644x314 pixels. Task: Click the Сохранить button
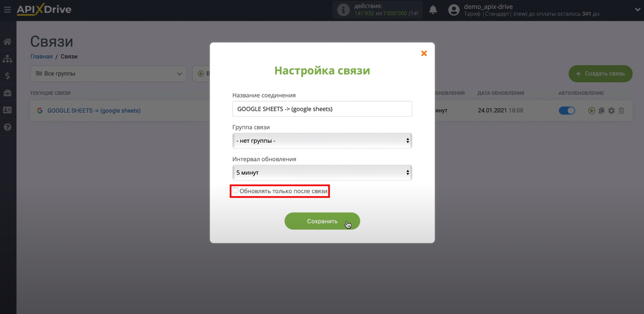pyautogui.click(x=322, y=221)
